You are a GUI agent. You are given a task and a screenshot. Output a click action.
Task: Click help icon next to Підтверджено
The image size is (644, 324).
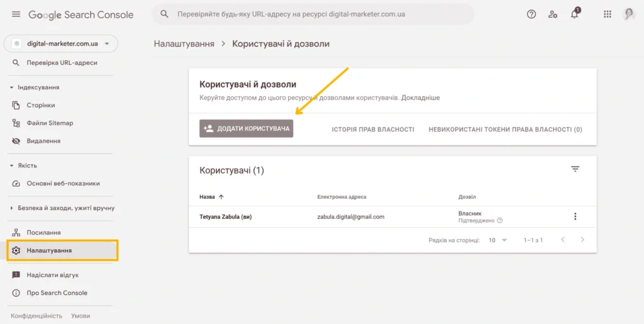(x=500, y=221)
